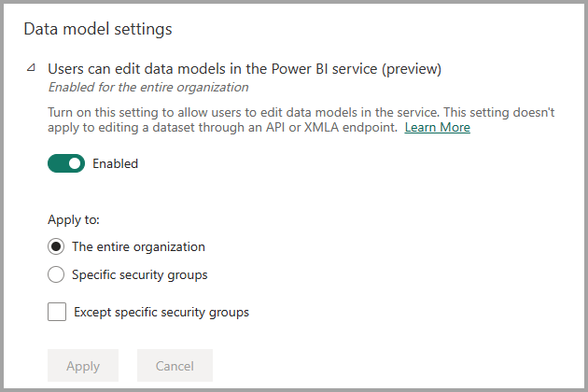The width and height of the screenshot is (588, 392).
Task: Open the Learn More link
Action: coord(437,128)
